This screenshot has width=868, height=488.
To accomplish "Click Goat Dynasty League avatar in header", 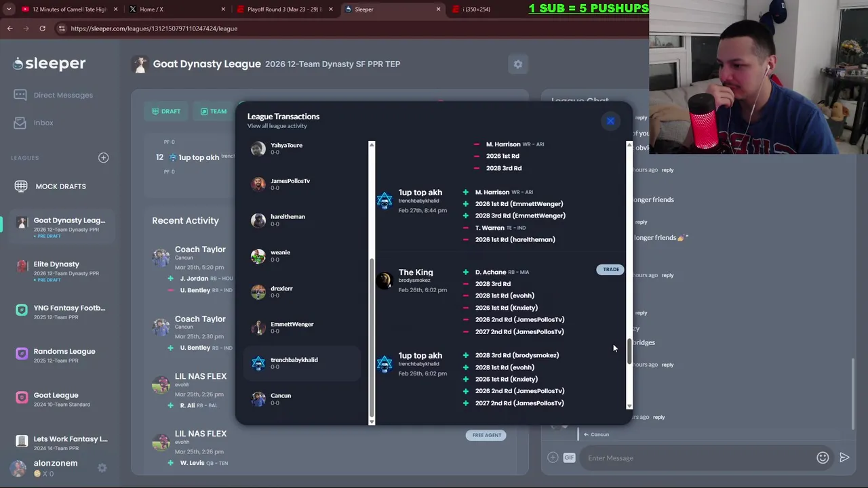I will point(140,64).
